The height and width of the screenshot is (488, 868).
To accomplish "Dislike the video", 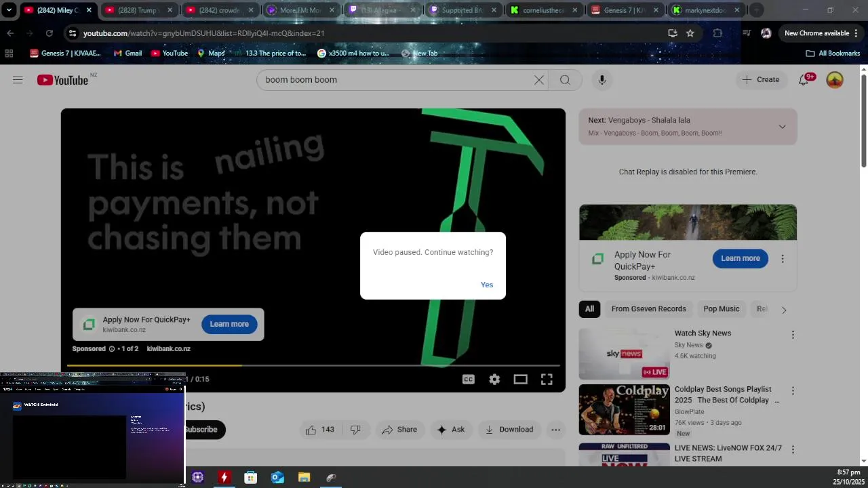I will point(355,430).
